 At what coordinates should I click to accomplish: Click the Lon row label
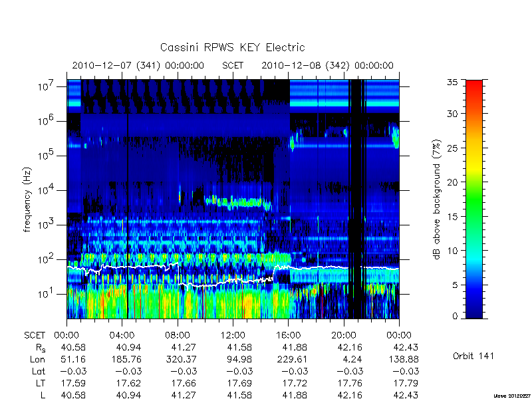coord(37,359)
